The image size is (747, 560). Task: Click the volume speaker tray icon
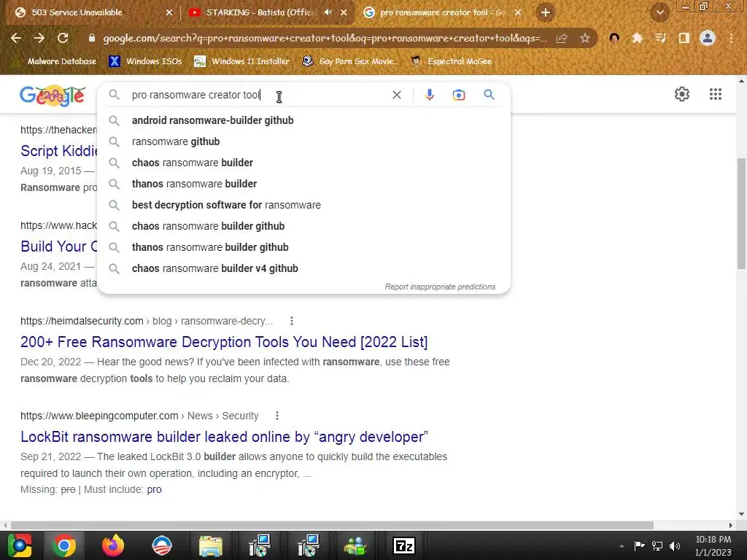pyautogui.click(x=675, y=545)
